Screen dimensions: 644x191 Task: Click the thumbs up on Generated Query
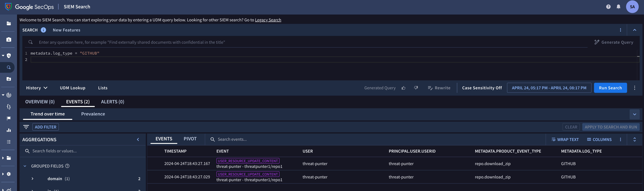pos(404,88)
